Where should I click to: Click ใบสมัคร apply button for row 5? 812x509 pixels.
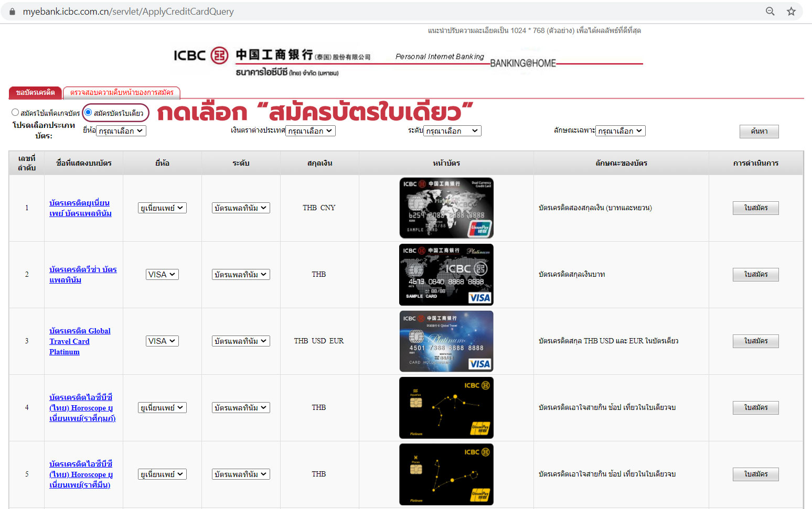click(755, 474)
